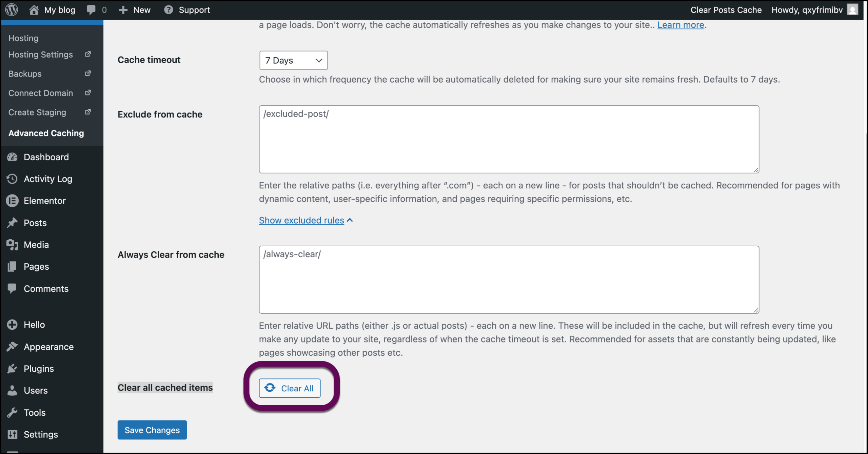Click the Plugins plug icon

coord(12,368)
